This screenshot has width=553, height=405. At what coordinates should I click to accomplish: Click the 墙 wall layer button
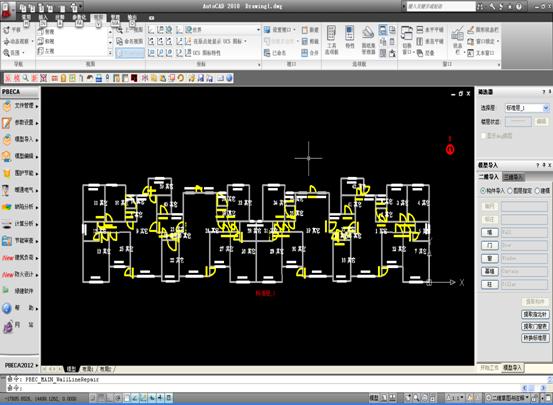coord(490,232)
